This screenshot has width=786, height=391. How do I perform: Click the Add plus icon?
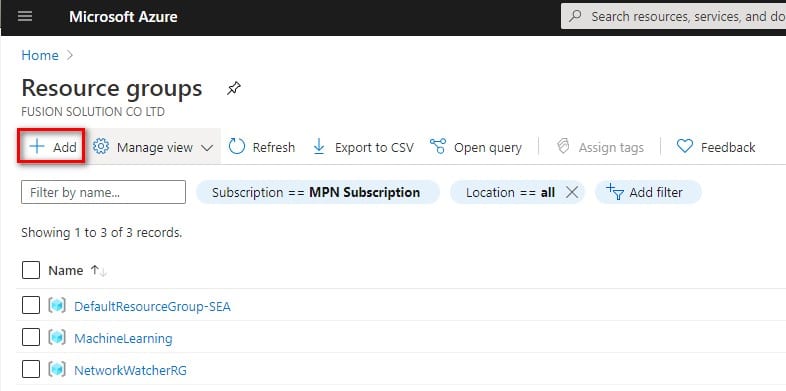pyautogui.click(x=37, y=146)
